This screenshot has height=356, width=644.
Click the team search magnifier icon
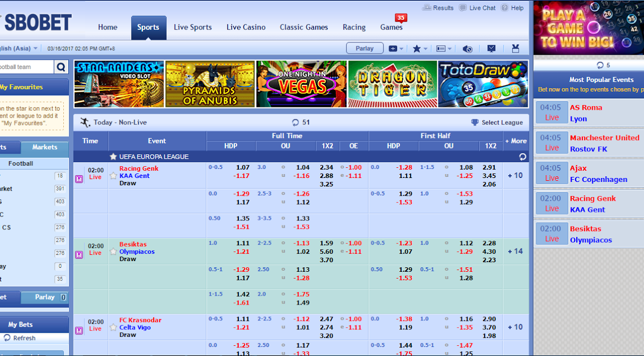click(61, 67)
